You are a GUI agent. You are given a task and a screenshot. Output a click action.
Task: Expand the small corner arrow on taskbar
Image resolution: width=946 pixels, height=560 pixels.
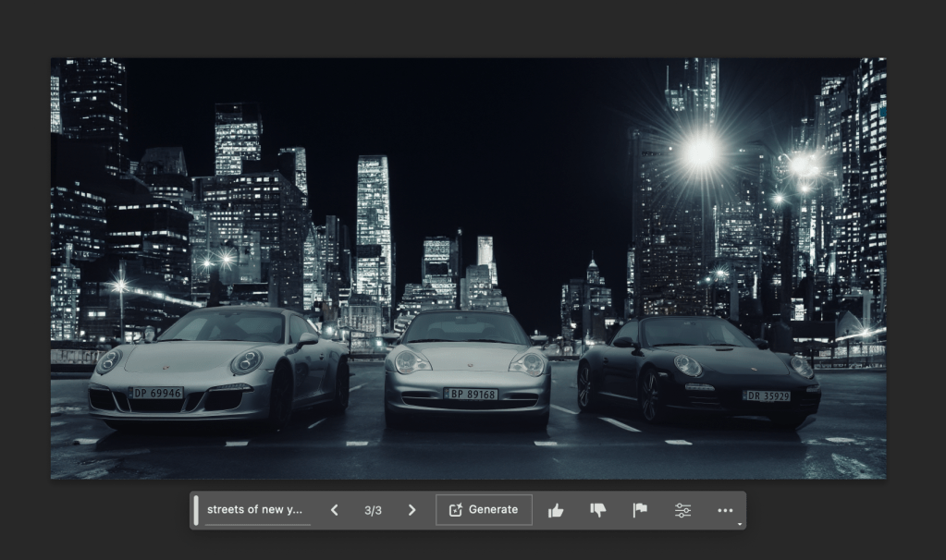coord(739,525)
